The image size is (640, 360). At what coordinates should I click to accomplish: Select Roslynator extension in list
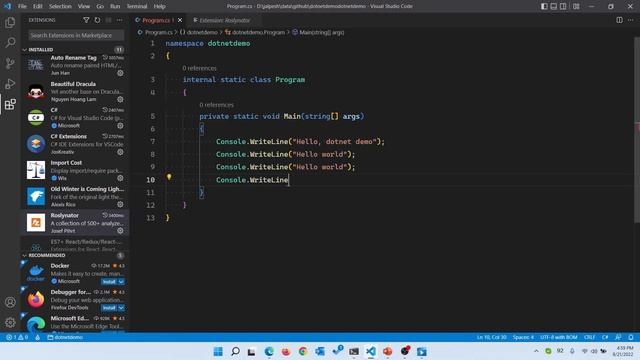75,223
